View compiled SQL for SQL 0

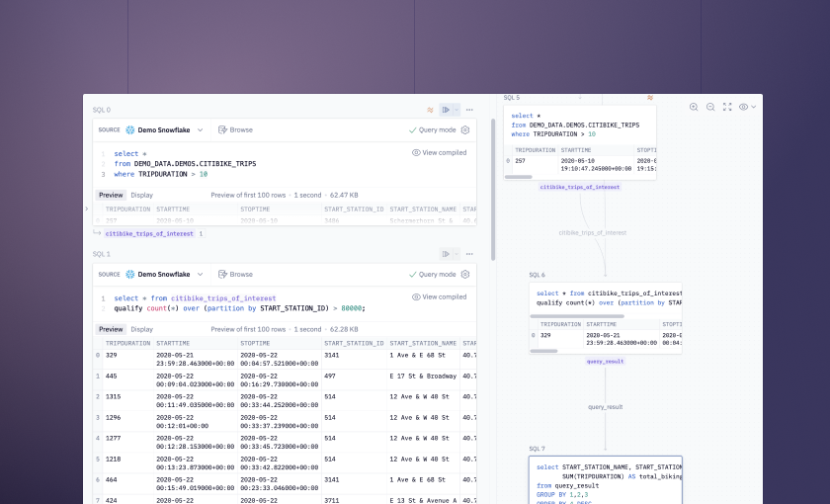coord(440,152)
